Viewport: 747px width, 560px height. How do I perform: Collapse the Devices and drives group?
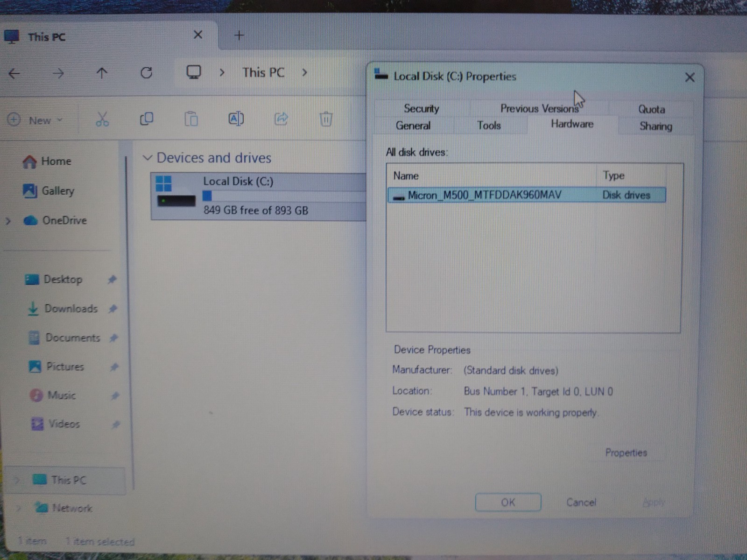coord(148,158)
